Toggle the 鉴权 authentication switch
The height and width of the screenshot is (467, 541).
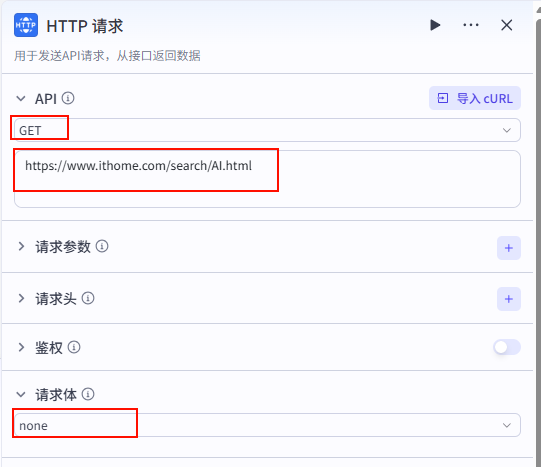click(x=507, y=347)
